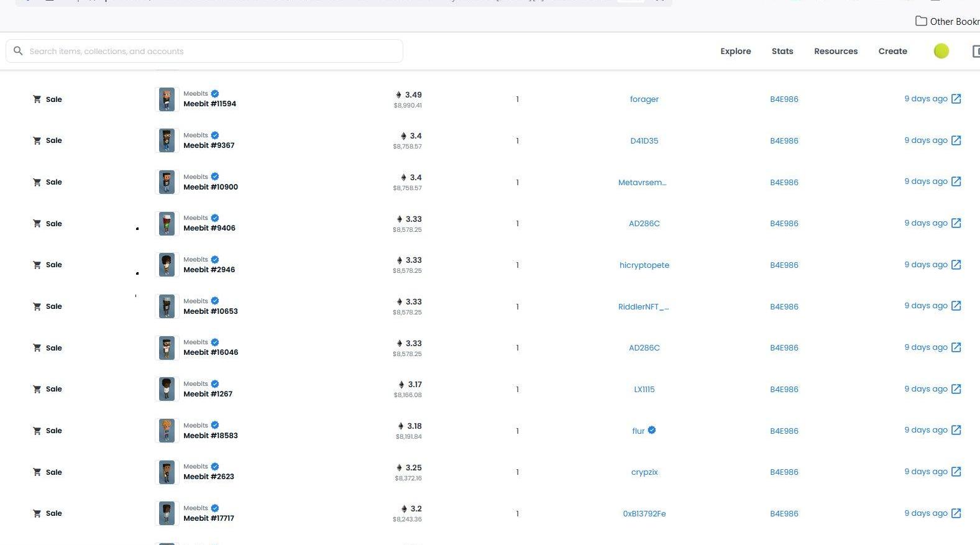Image resolution: width=980 pixels, height=545 pixels.
Task: Click the Other Bookmarks folder icon
Action: (x=921, y=21)
